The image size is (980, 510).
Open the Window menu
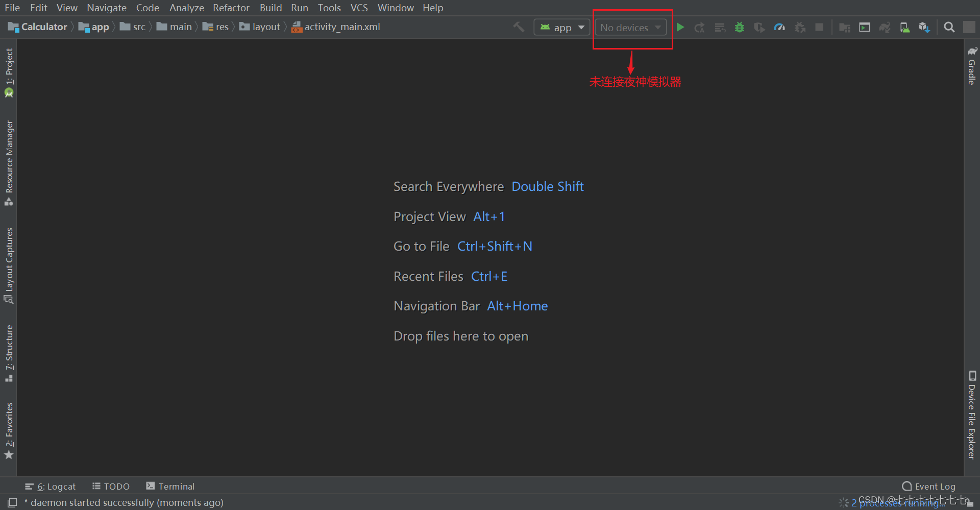pos(396,8)
